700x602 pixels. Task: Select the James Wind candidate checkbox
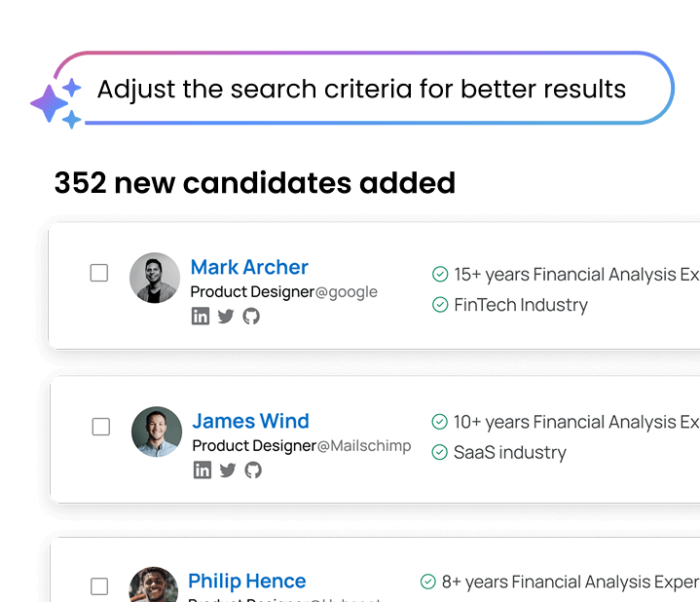101,427
